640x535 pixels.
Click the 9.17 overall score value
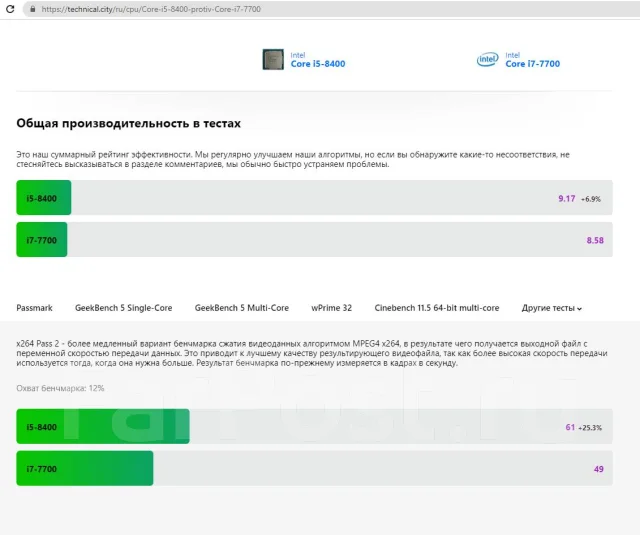tap(567, 199)
